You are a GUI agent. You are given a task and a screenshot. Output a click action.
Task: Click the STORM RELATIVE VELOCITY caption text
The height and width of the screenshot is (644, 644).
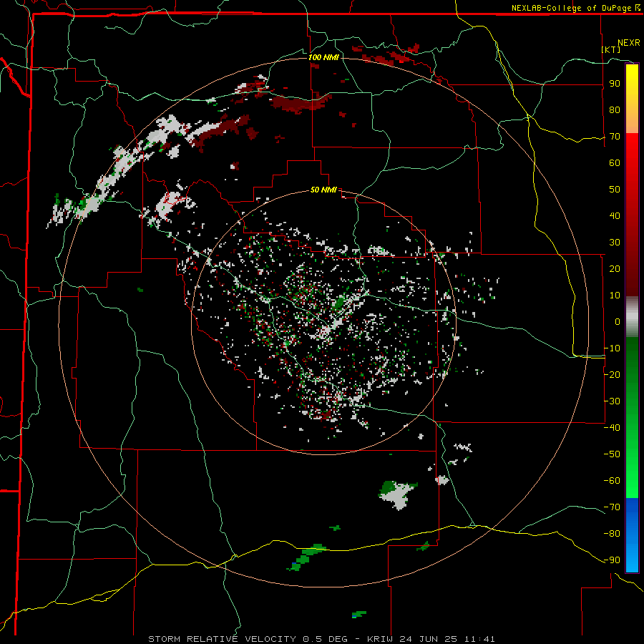[x=222, y=639]
